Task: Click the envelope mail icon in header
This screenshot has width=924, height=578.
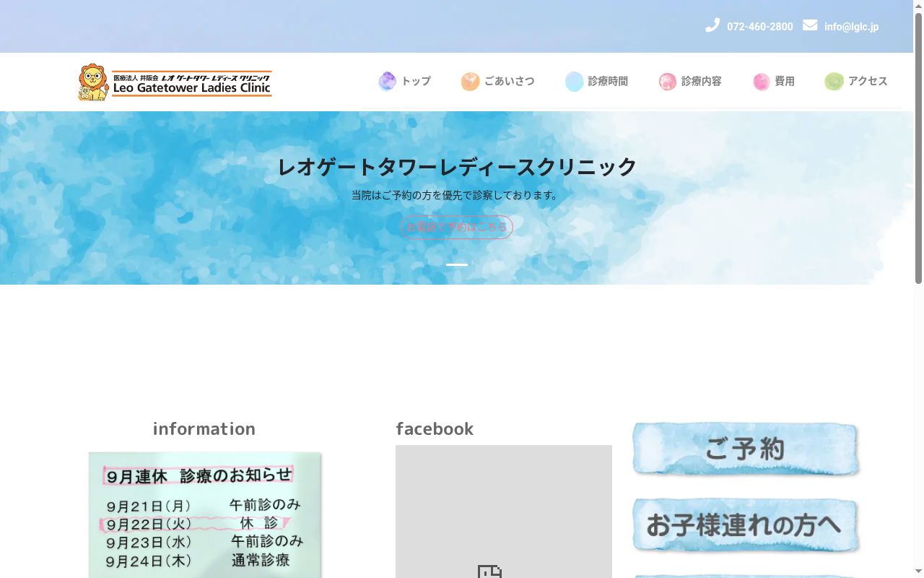Action: click(x=810, y=26)
